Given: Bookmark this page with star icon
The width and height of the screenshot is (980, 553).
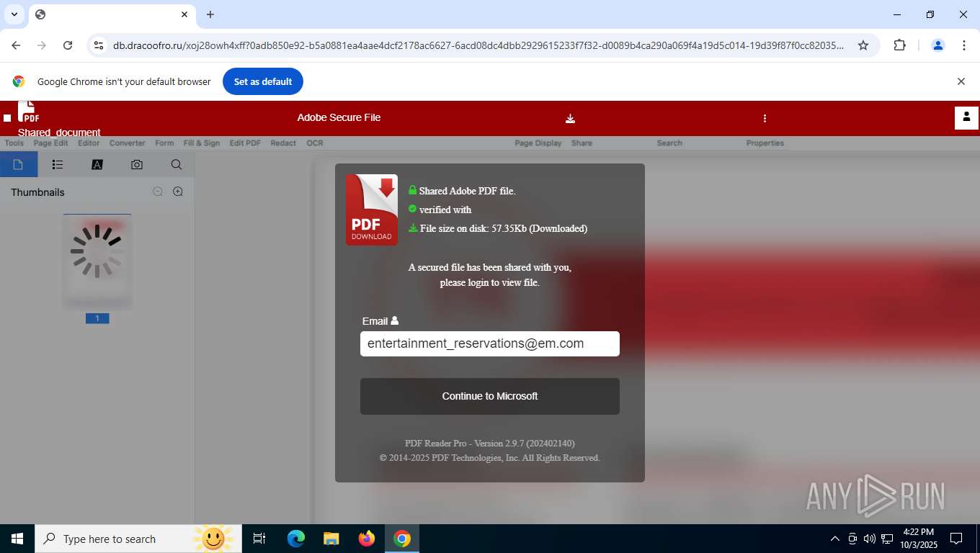Looking at the screenshot, I should pos(863,45).
